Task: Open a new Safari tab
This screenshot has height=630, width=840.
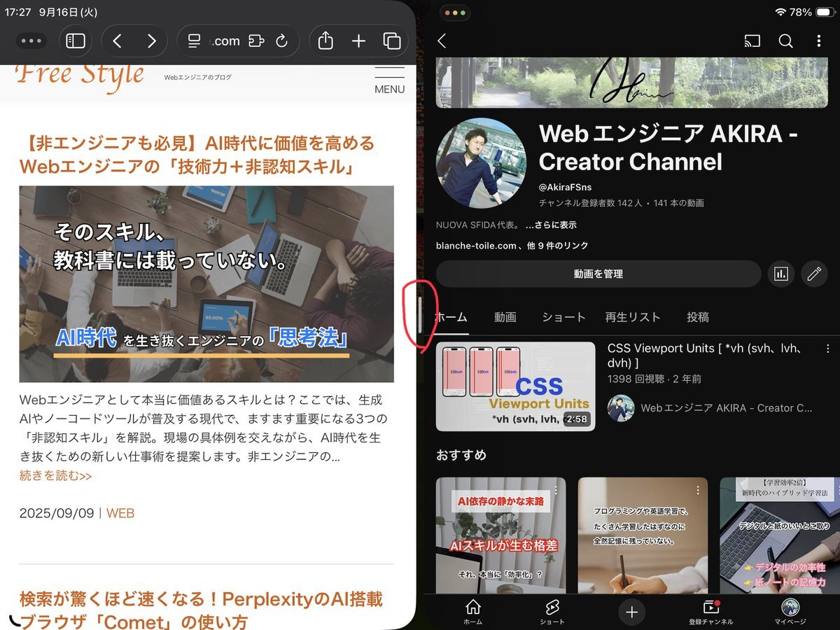Action: click(x=358, y=41)
